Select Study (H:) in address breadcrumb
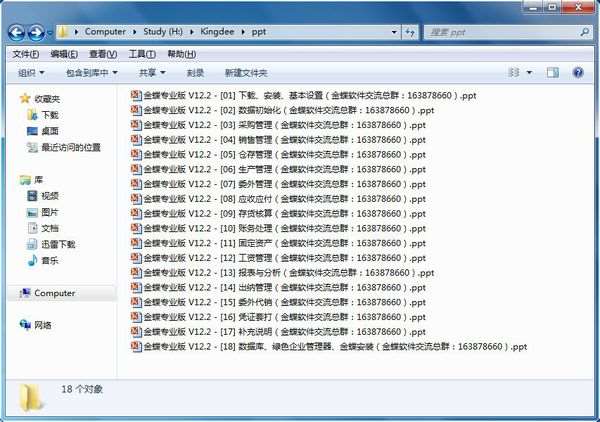The image size is (600, 422). 163,32
